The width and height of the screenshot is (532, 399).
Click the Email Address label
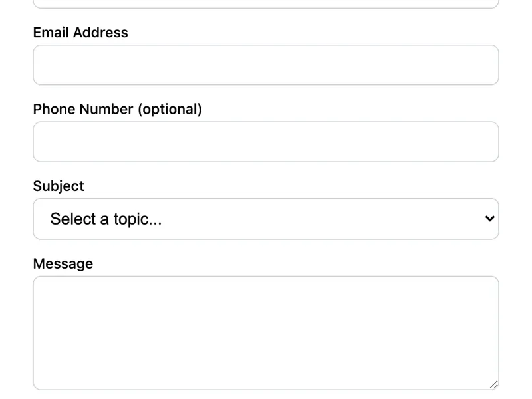pos(80,32)
